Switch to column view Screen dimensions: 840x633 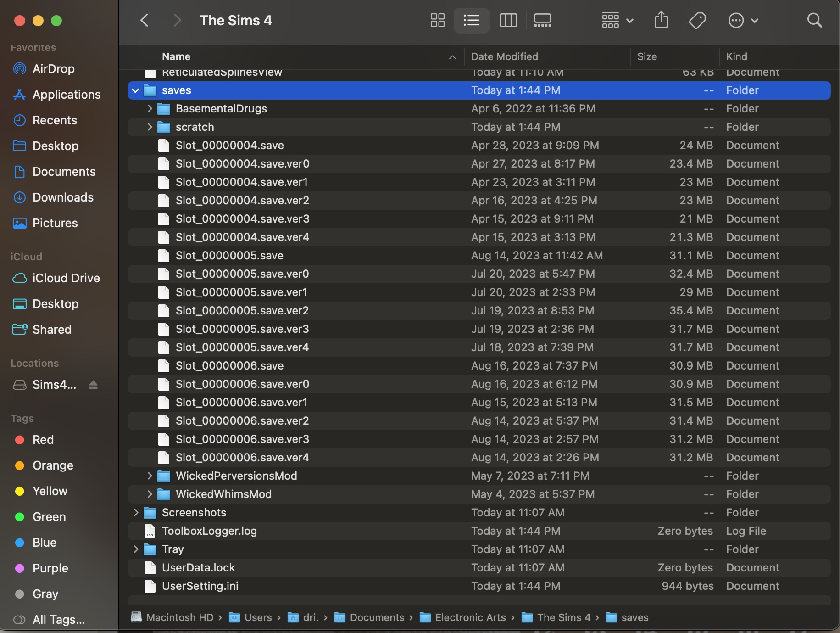508,20
